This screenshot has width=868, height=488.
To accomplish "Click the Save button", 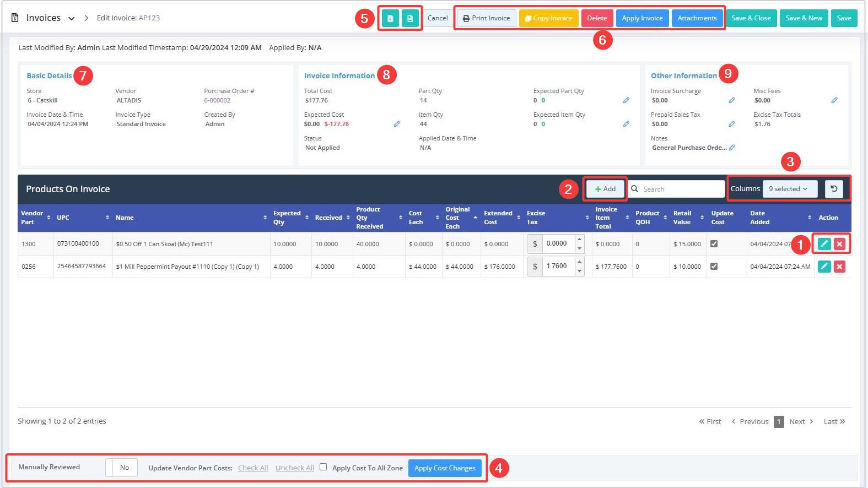I will 844,18.
